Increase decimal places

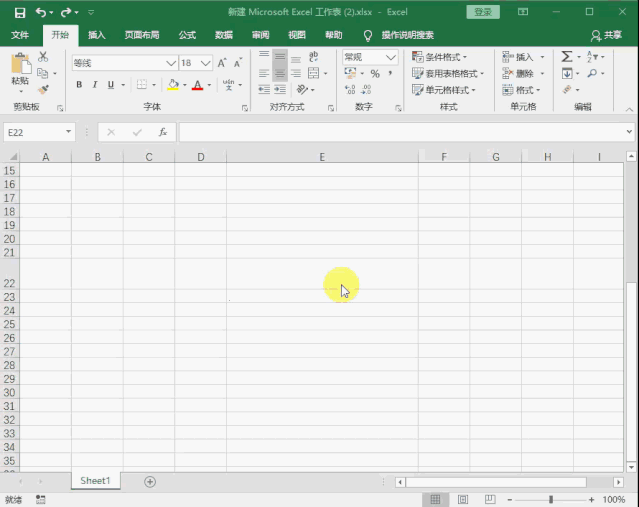350,89
